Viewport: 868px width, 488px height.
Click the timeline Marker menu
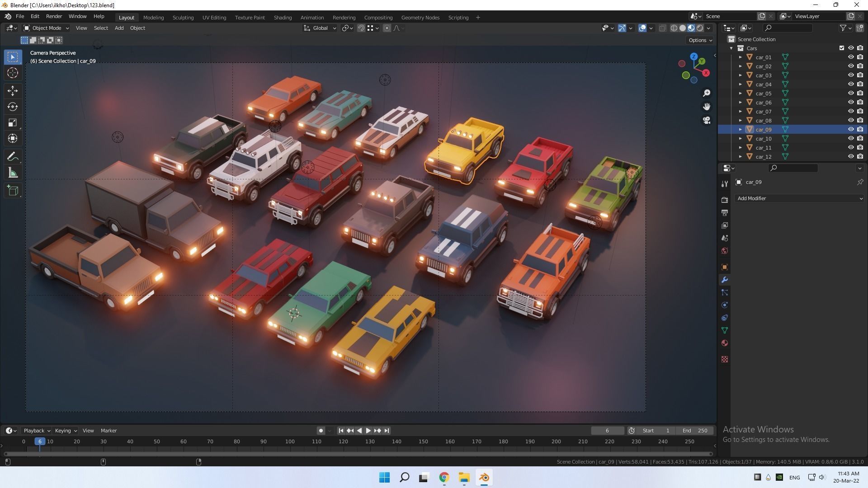[x=108, y=431]
